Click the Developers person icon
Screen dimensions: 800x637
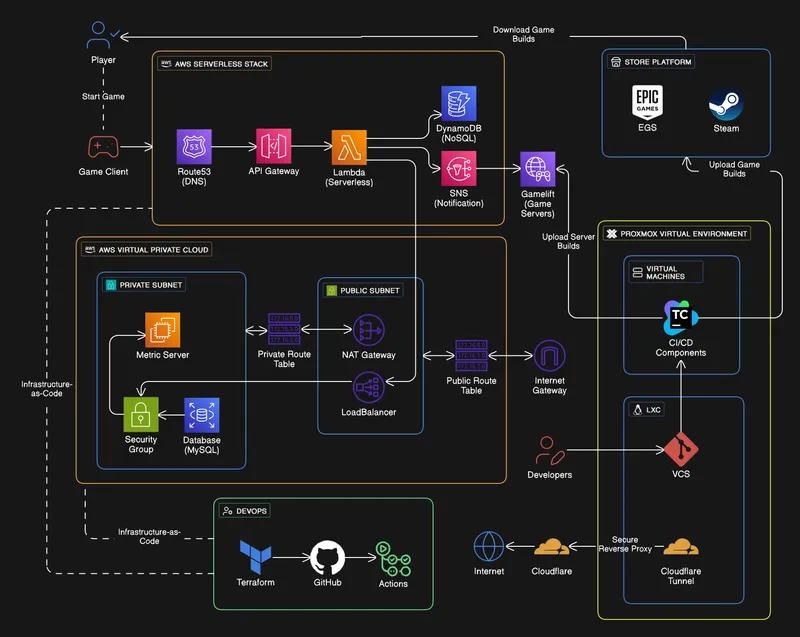coord(549,451)
